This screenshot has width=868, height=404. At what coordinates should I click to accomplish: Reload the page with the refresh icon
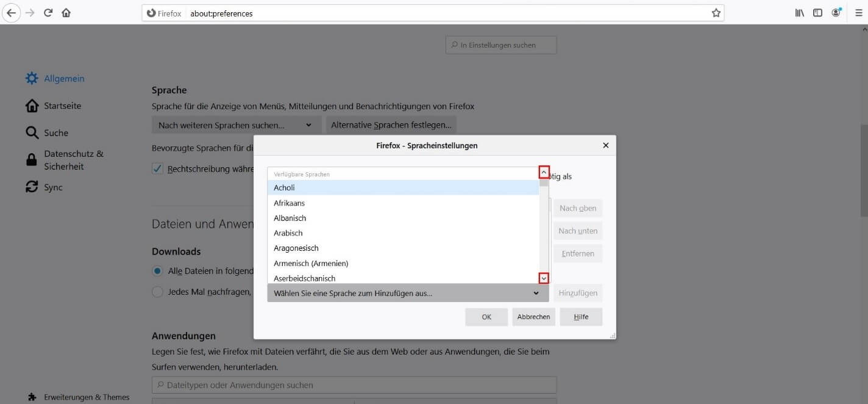click(48, 13)
